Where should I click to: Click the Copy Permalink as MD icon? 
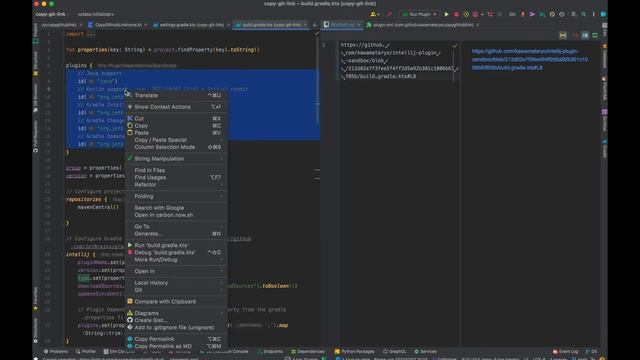(130, 346)
